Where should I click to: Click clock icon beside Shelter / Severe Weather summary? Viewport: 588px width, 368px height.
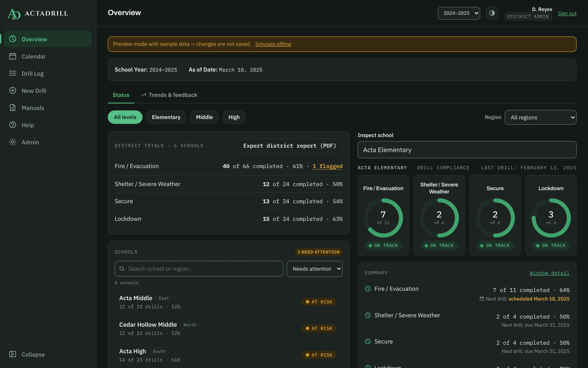pos(368,315)
